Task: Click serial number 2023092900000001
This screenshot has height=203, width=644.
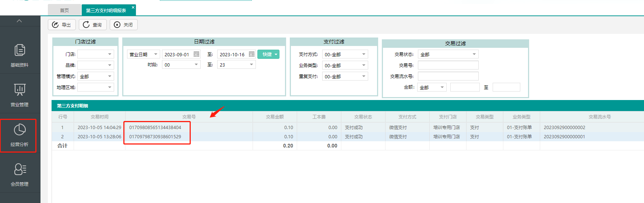Action: click(x=564, y=136)
